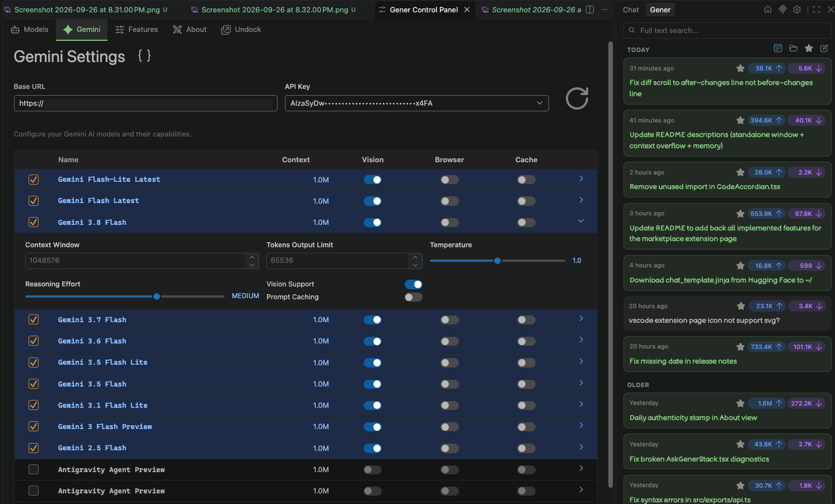Click the calendar view icon beside TODAY
835x504 pixels.
click(778, 48)
